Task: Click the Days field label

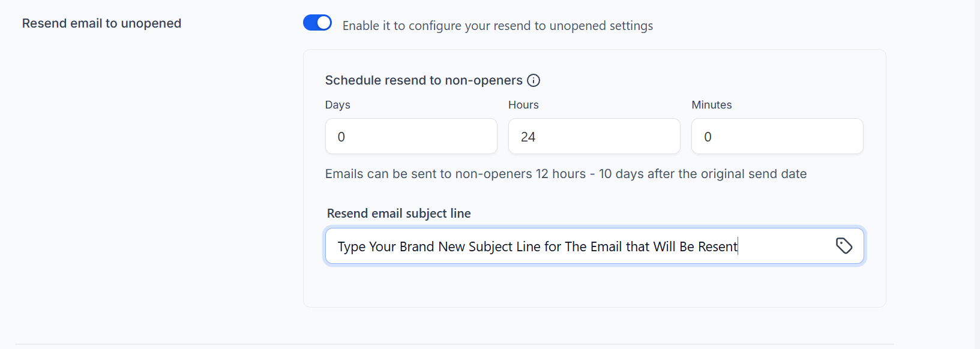Action: (337, 105)
